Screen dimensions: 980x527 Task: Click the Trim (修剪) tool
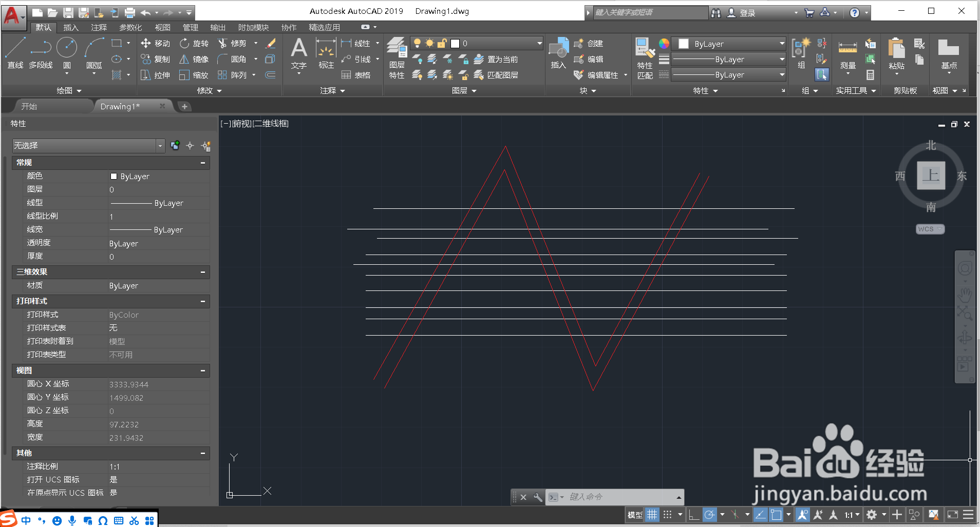tap(232, 44)
